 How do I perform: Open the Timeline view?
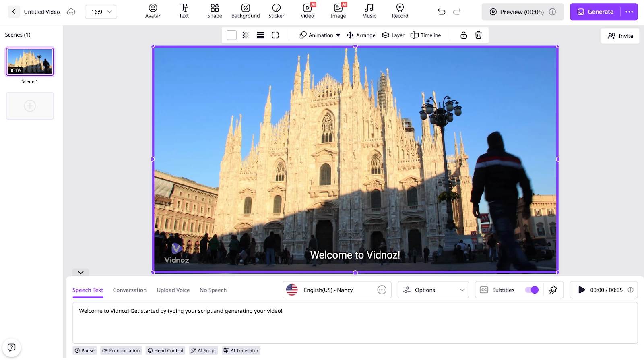(426, 35)
